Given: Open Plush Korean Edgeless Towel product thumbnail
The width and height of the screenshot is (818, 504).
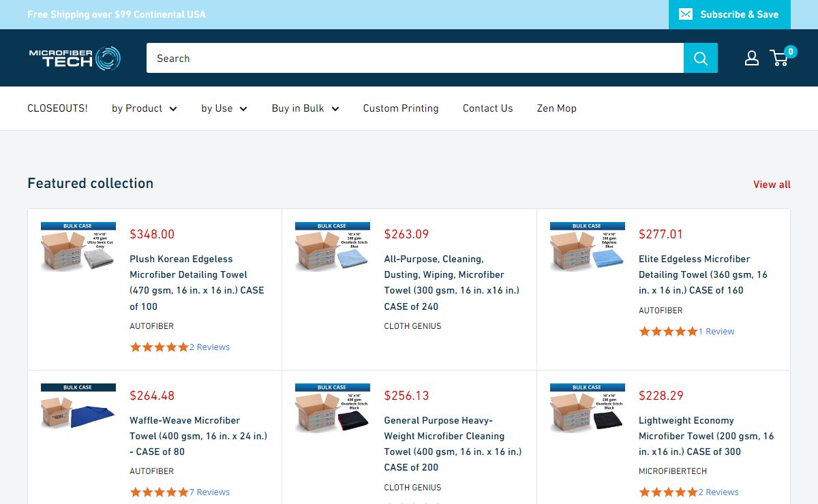Looking at the screenshot, I should (x=78, y=247).
